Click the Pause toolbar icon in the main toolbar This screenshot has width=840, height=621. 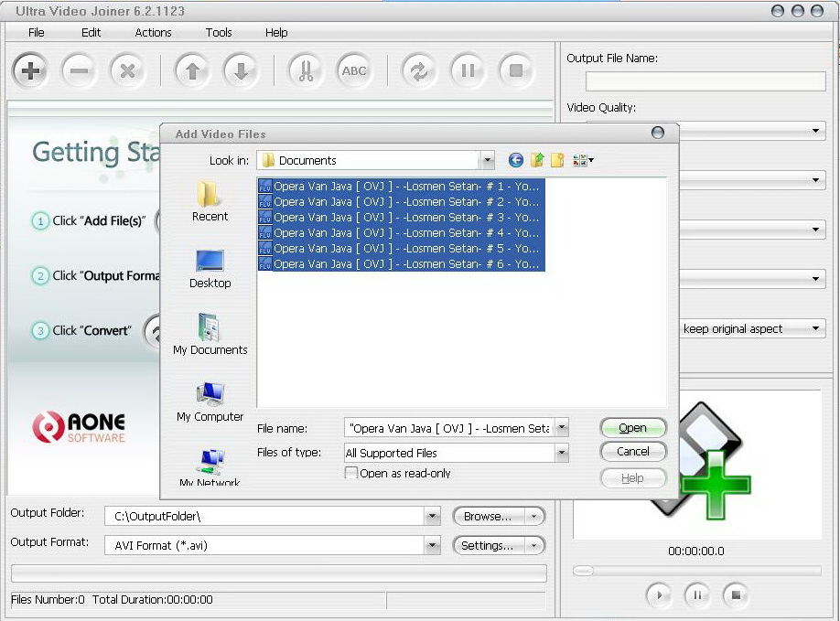pyautogui.click(x=468, y=70)
